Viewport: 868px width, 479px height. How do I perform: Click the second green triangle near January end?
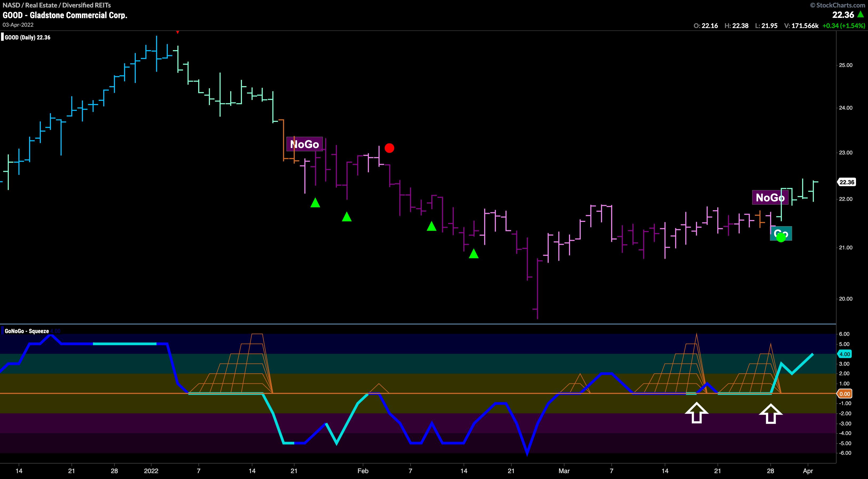[x=347, y=217]
